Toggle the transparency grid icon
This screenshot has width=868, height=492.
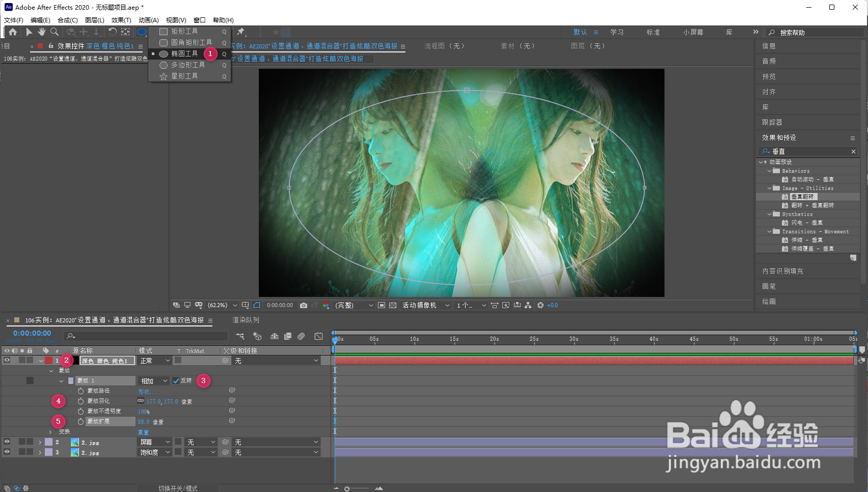pos(393,306)
